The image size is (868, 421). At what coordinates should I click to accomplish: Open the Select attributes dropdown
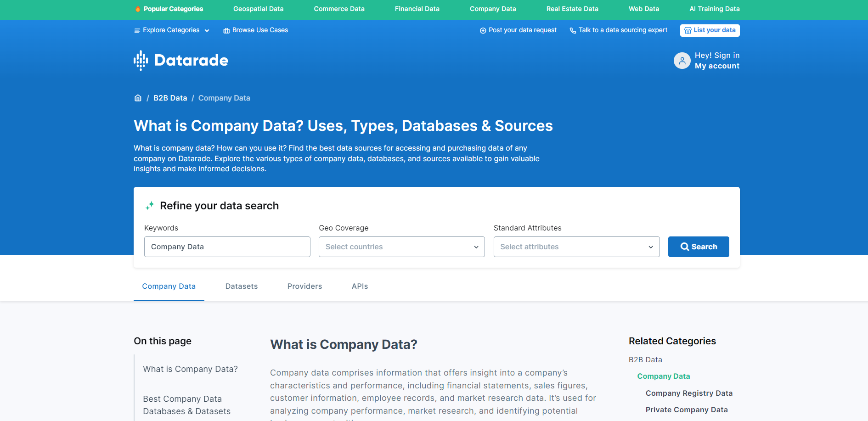pyautogui.click(x=576, y=247)
